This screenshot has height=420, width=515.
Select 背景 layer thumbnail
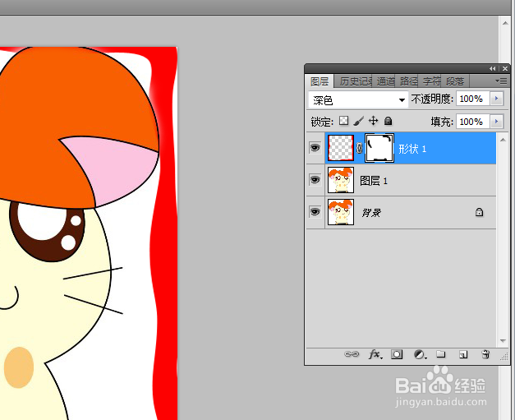341,211
